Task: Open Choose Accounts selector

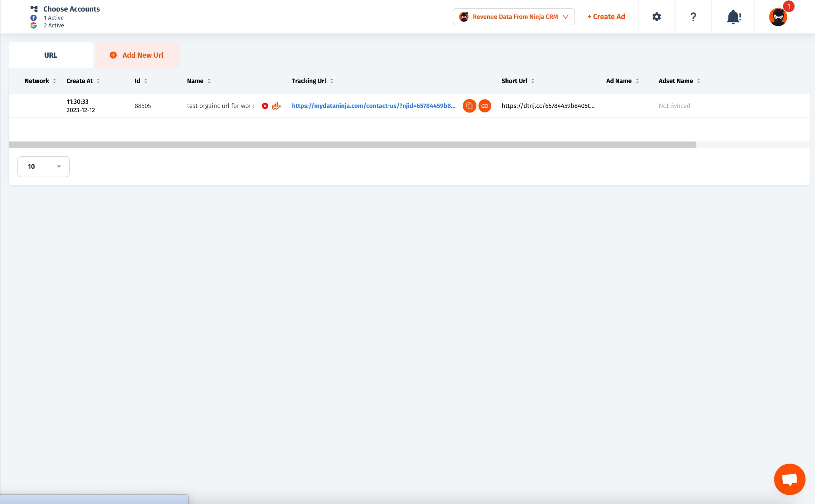Action: (x=71, y=9)
